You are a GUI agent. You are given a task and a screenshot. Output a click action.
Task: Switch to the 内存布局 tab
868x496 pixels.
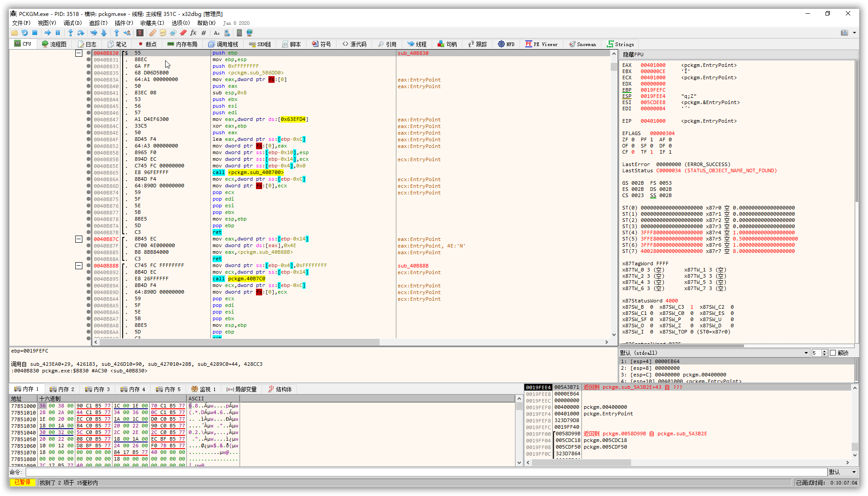coord(182,44)
